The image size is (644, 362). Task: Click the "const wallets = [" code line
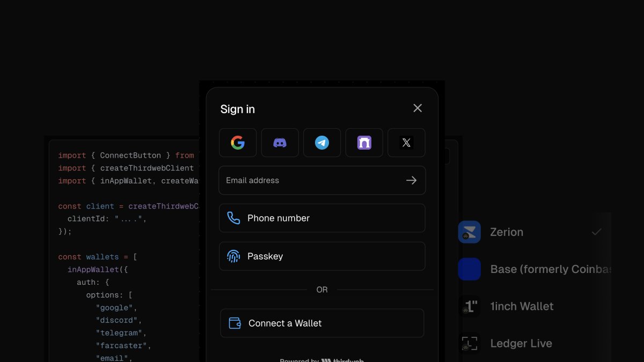coord(98,257)
